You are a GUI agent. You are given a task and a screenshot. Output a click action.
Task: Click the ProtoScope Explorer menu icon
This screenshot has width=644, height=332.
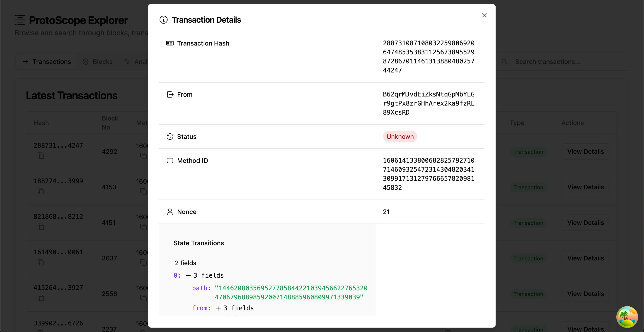point(20,20)
